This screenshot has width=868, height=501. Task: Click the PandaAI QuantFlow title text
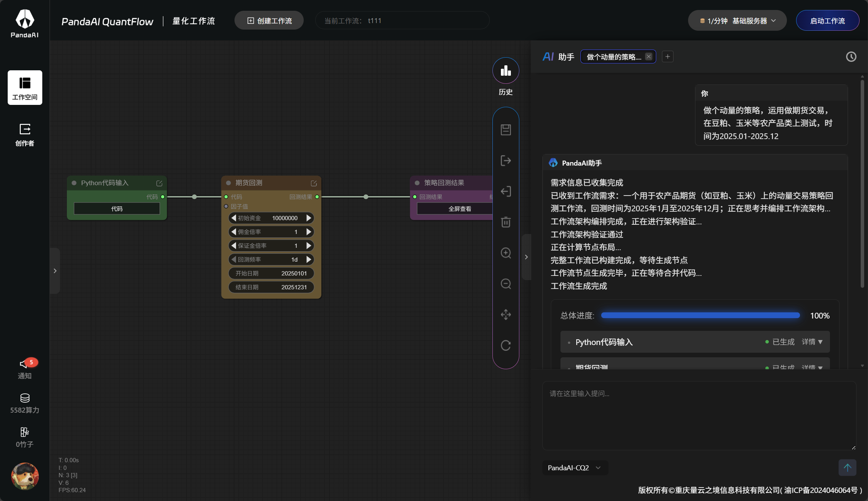108,22
